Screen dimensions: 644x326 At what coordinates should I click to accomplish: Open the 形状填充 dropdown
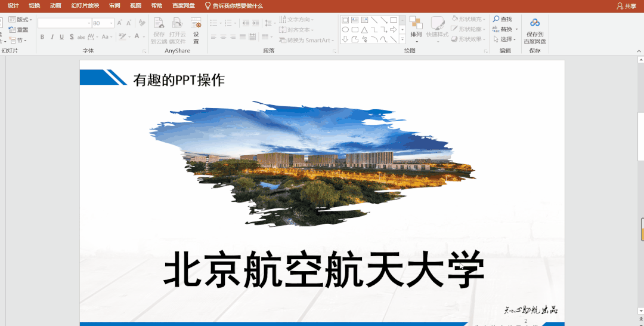pos(468,19)
